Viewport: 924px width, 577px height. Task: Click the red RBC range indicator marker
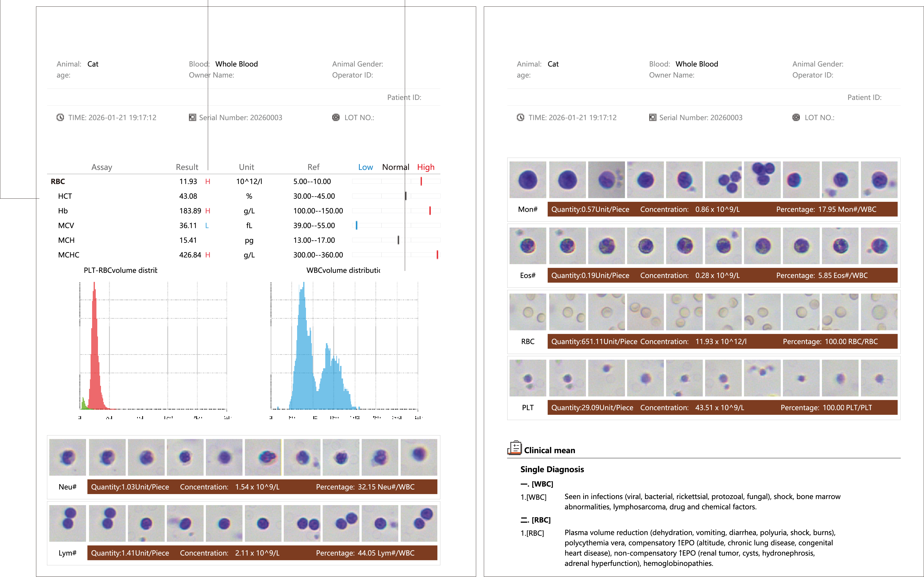click(421, 181)
